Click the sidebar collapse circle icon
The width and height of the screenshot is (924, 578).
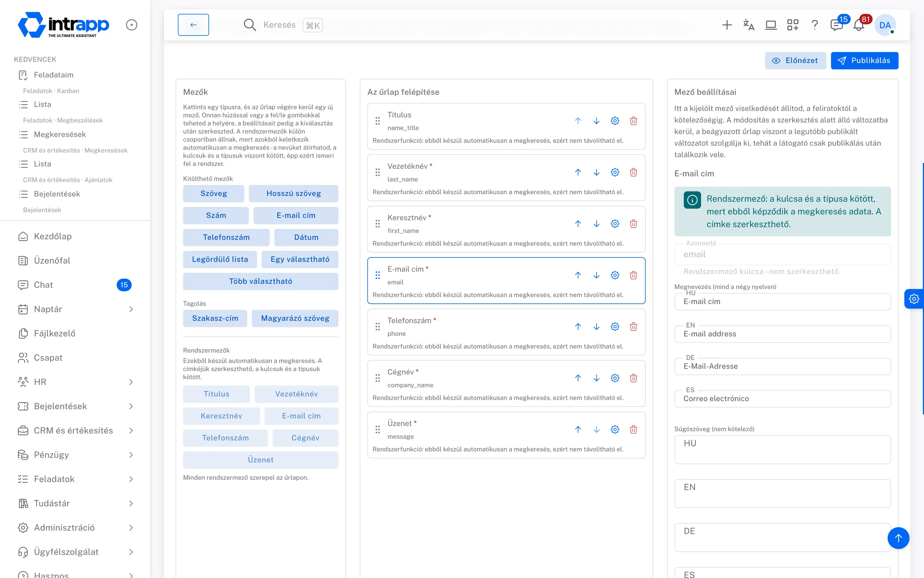pos(131,25)
